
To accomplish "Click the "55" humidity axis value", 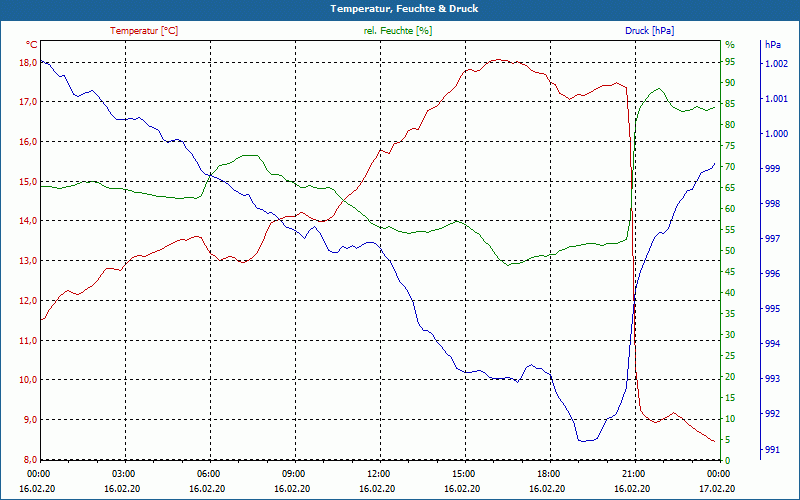I will [730, 230].
